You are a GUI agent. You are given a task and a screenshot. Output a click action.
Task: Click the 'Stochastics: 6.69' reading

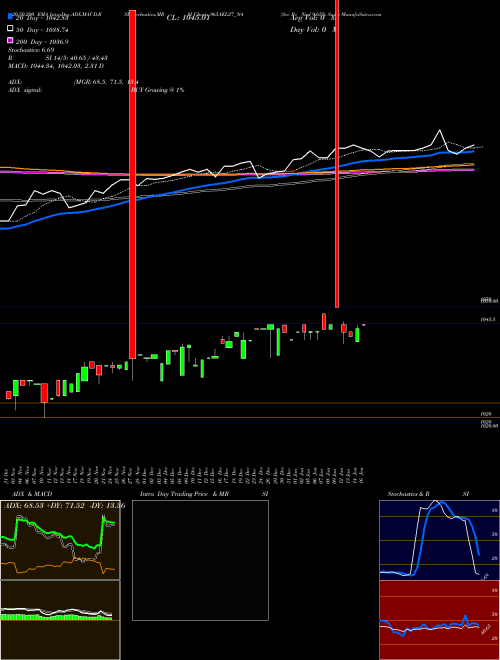(32, 50)
